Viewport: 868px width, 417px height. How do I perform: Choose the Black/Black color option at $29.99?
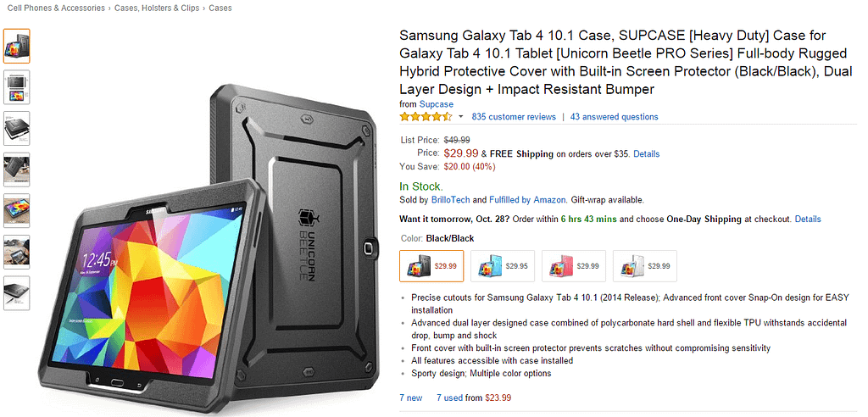[431, 266]
